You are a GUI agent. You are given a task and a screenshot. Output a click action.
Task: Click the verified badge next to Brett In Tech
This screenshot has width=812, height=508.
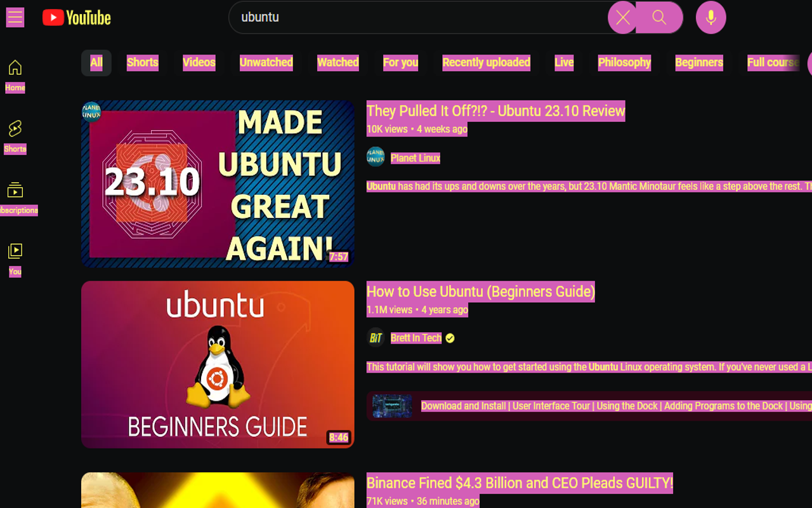(450, 338)
